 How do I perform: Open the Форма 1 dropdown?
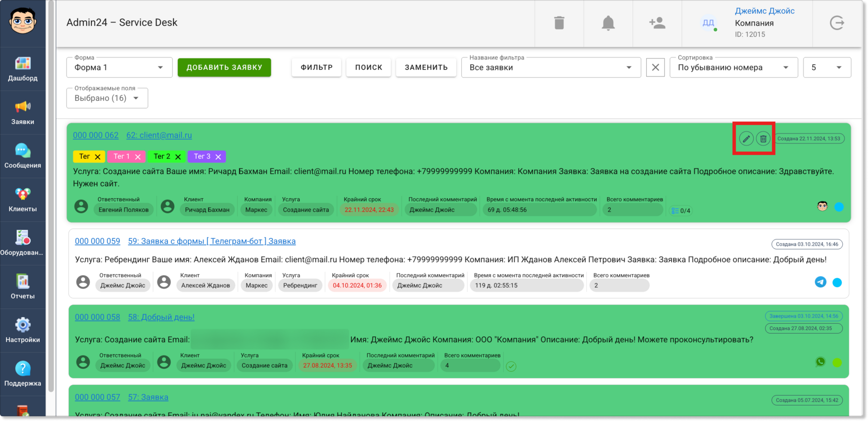(119, 67)
